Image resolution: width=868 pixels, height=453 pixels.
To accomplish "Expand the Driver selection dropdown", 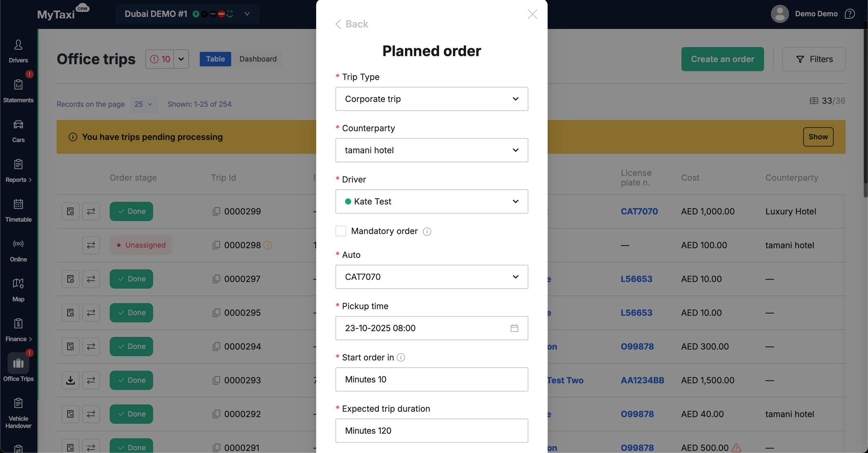I will coord(431,201).
